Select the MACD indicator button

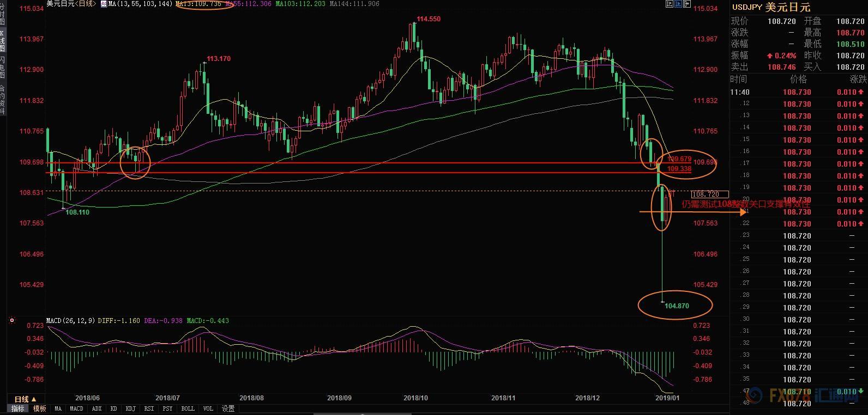tap(76, 408)
